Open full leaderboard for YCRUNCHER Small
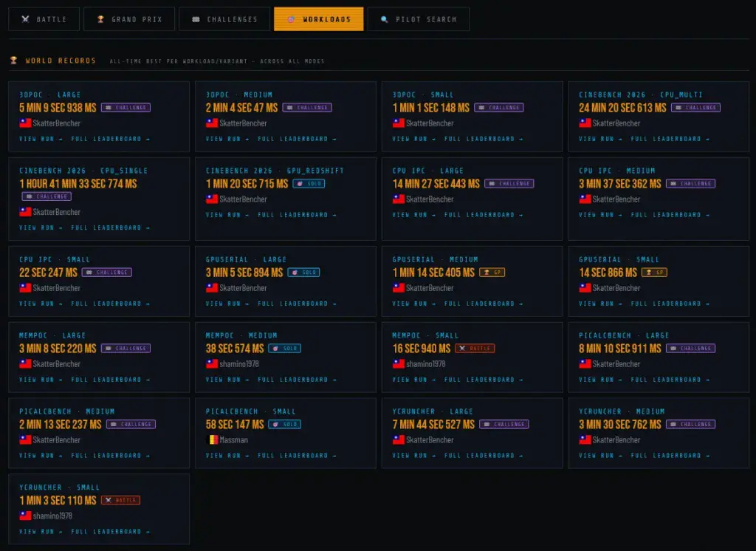Viewport: 756px width, 551px height. click(111, 531)
